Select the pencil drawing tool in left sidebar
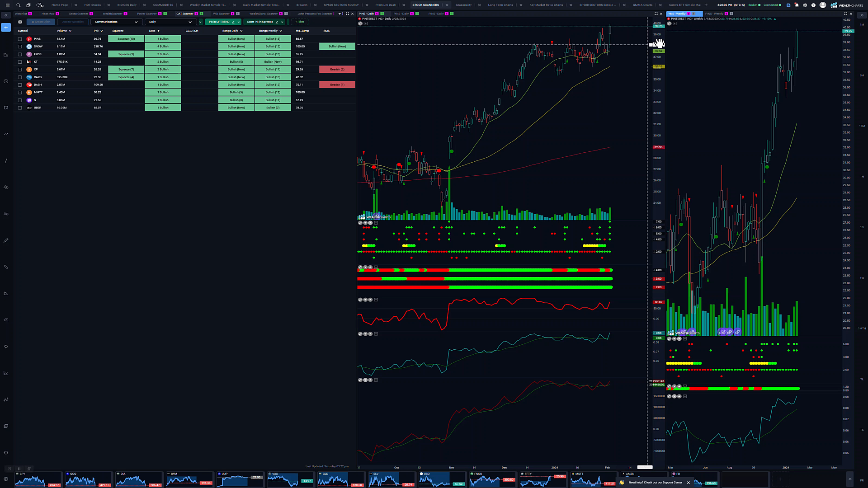The height and width of the screenshot is (488, 868). click(x=6, y=240)
